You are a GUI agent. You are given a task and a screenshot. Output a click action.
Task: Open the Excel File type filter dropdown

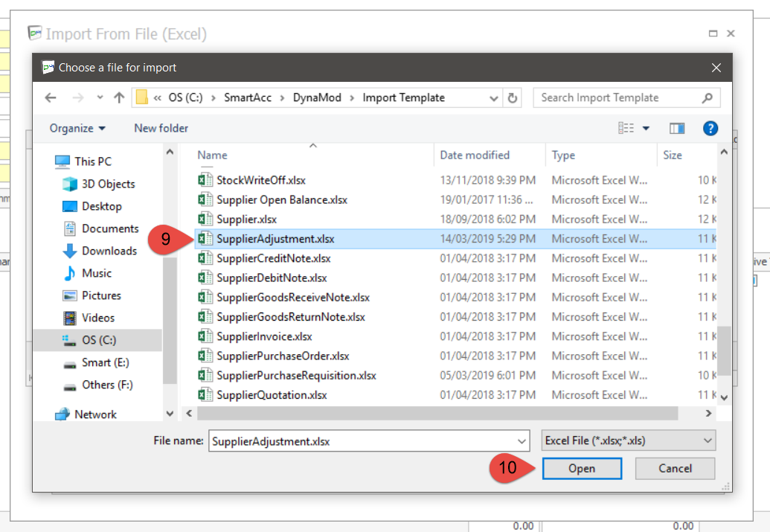click(x=629, y=440)
